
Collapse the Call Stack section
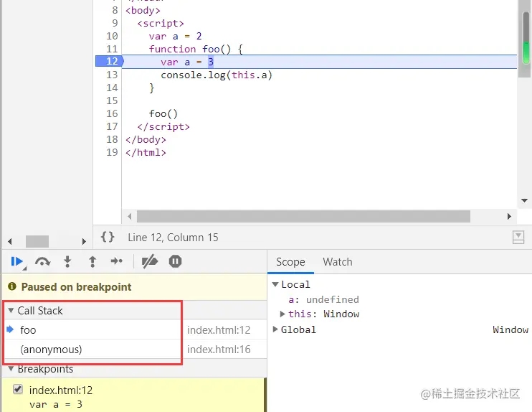(x=11, y=311)
